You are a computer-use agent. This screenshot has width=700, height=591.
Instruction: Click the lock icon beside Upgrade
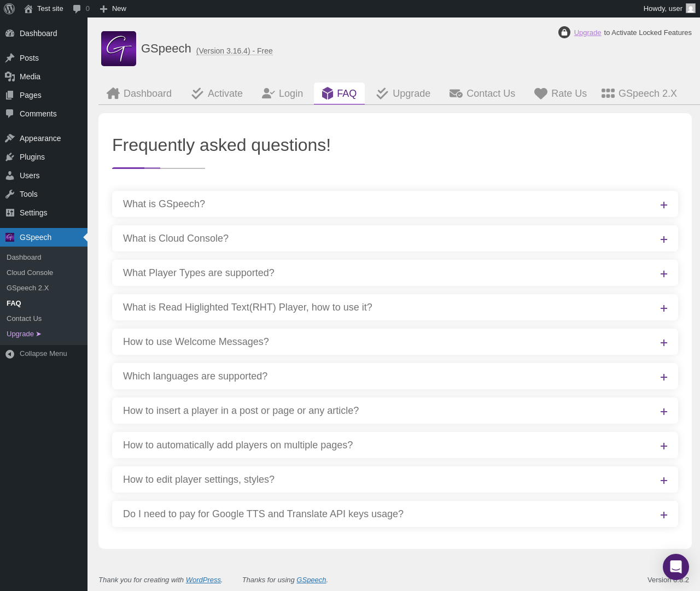point(564,33)
